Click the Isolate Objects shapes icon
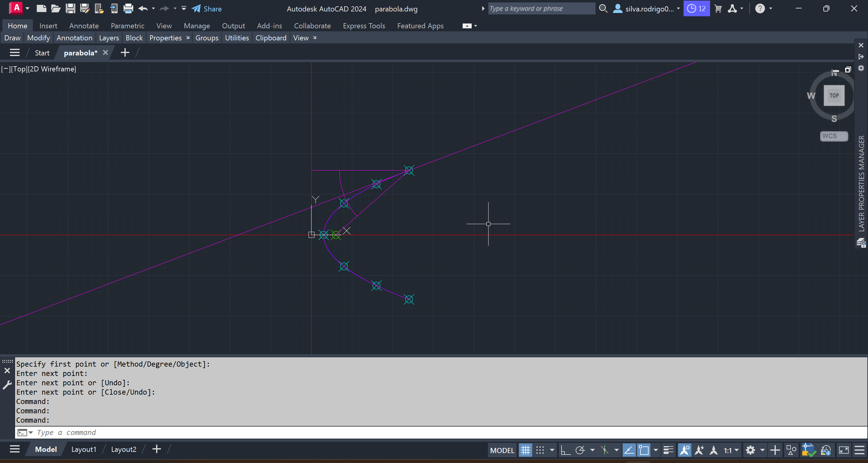Viewport: 868px width, 463px height. pyautogui.click(x=791, y=450)
